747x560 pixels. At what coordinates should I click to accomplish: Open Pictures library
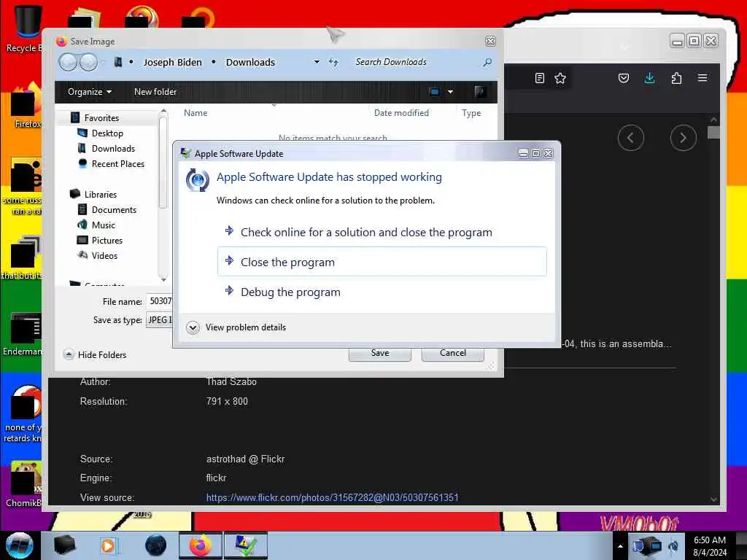[107, 241]
